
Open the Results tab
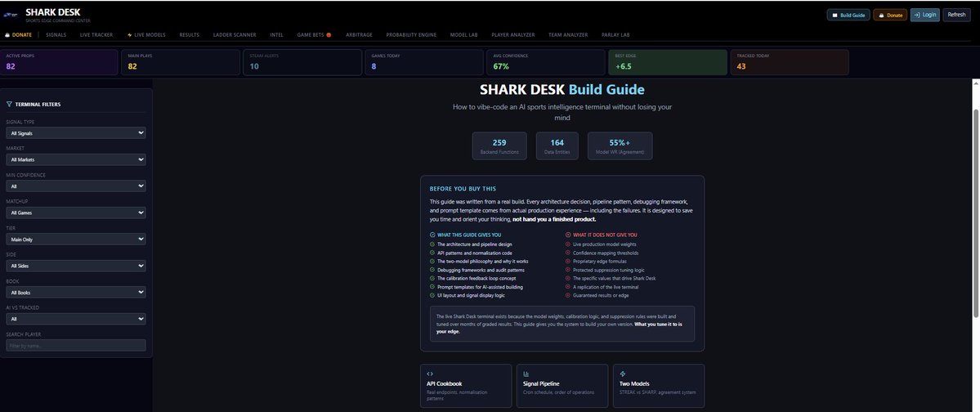pos(190,35)
